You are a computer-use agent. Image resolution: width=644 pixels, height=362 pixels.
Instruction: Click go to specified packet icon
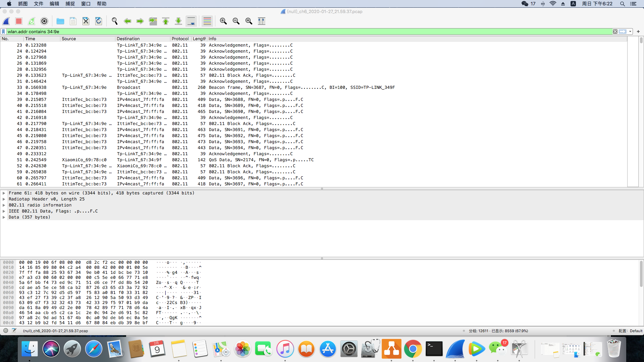pyautogui.click(x=153, y=21)
